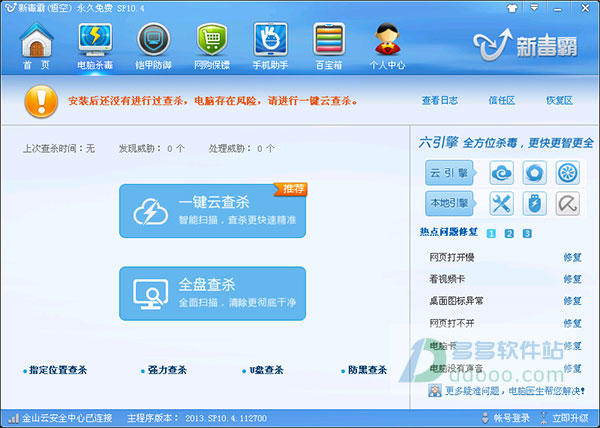Open the 恢复区 recovery zone
The height and width of the screenshot is (428, 600).
pyautogui.click(x=559, y=101)
